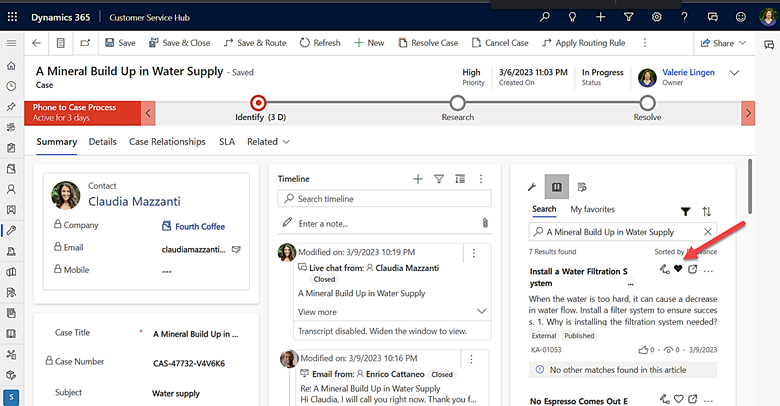Click the Search timeline field
This screenshot has width=780, height=406.
click(385, 199)
